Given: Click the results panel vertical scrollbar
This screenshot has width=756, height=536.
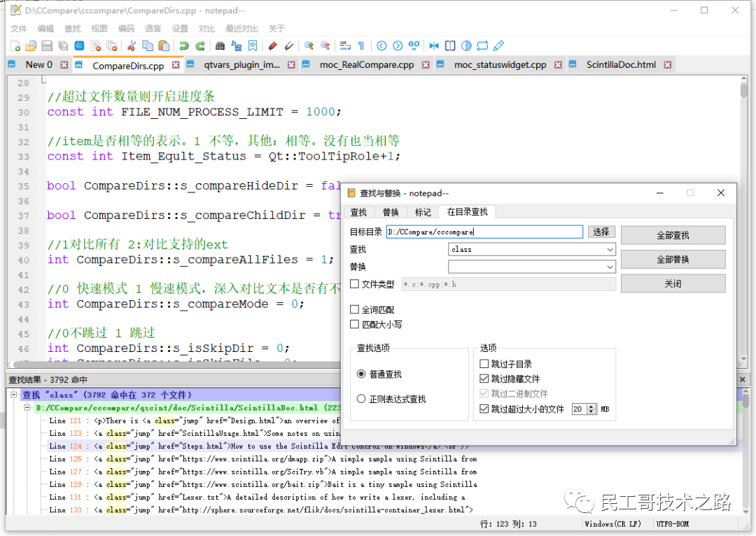Looking at the screenshot, I should [745, 451].
